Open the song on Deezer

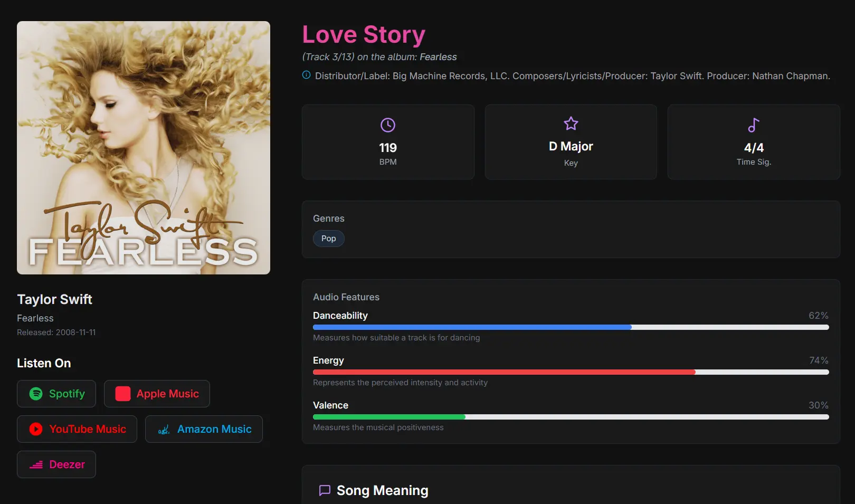pos(56,464)
